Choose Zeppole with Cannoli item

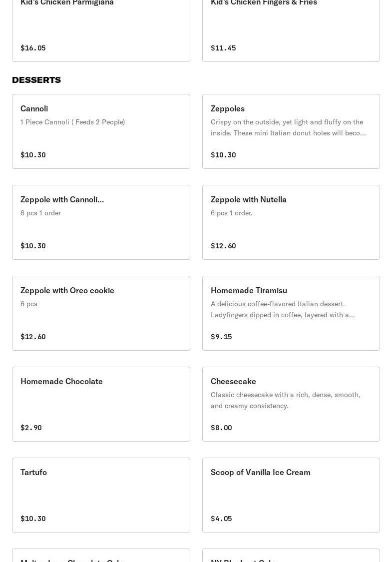62,199
